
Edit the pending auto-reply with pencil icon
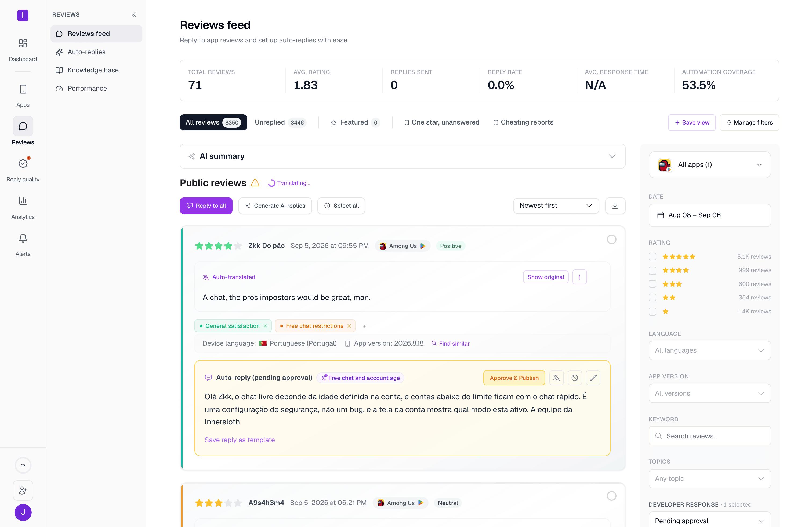click(x=593, y=378)
